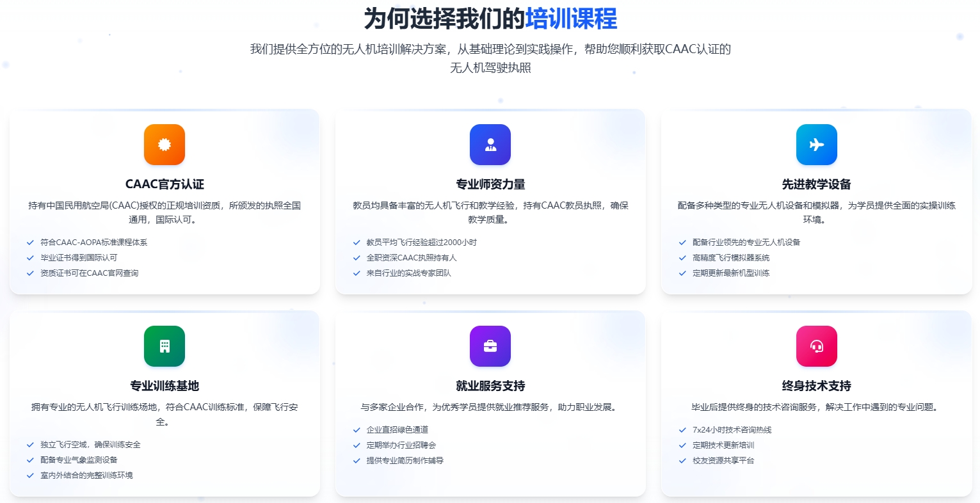
Task: Click 提供专业简历制作辅导 list item
Action: point(405,461)
